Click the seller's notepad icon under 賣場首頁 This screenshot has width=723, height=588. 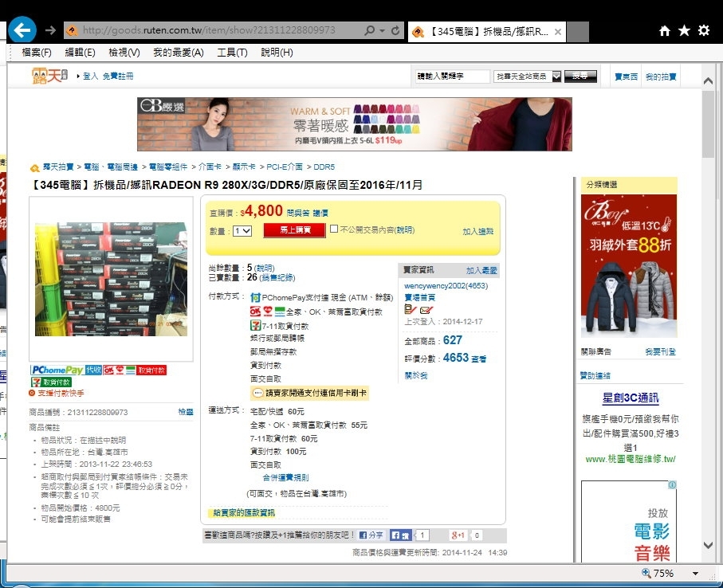[x=411, y=310]
